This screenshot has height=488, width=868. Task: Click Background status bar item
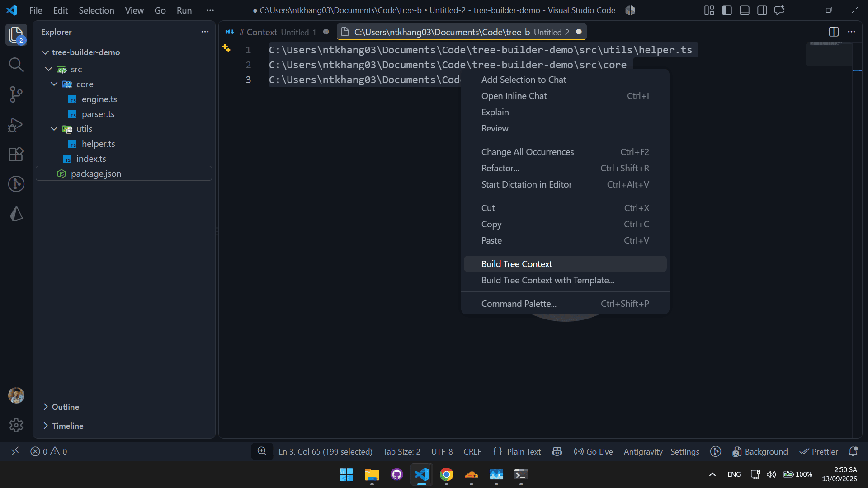click(x=760, y=451)
